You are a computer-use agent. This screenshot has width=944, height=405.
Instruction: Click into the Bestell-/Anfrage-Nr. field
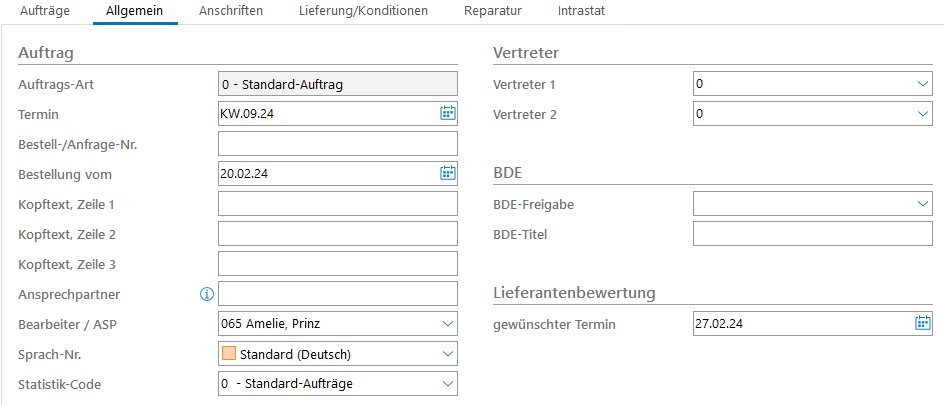point(337,144)
